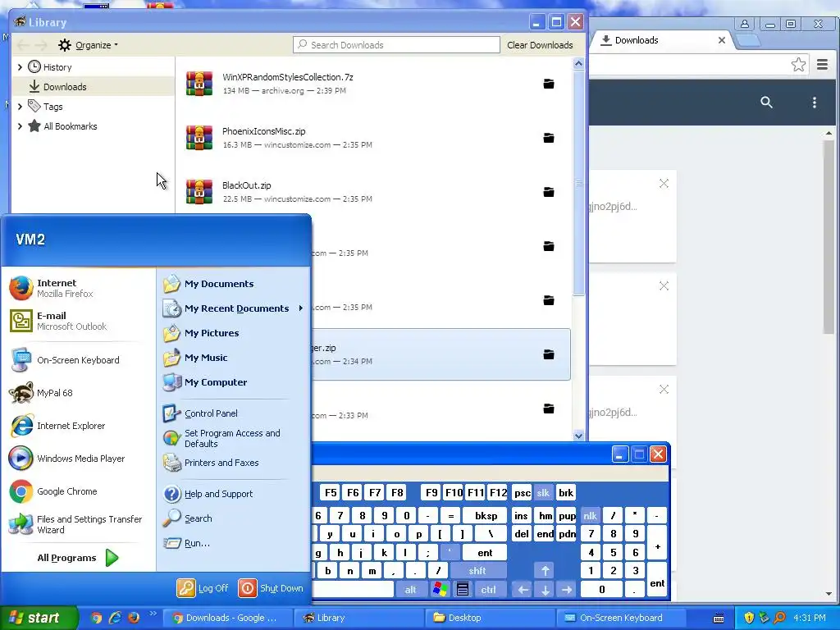Launch Mozilla Firefox from Start menu
The height and width of the screenshot is (630, 840).
coord(79,288)
